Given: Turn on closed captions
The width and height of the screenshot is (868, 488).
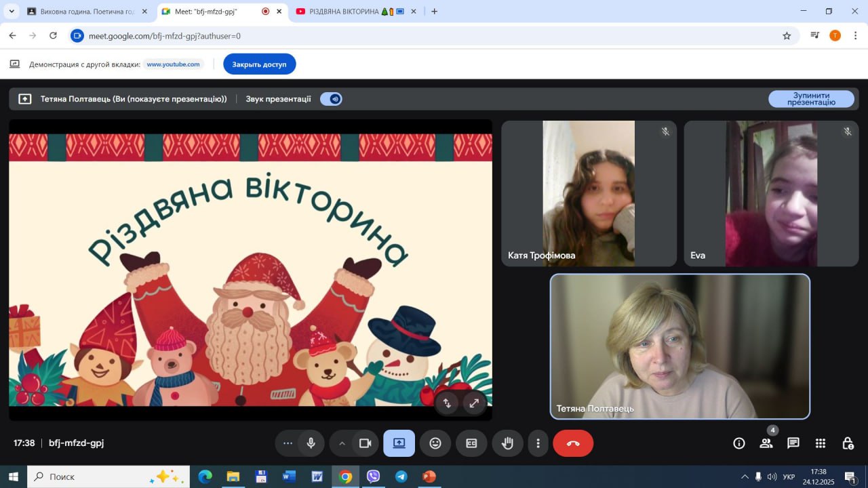Looking at the screenshot, I should coord(471,443).
